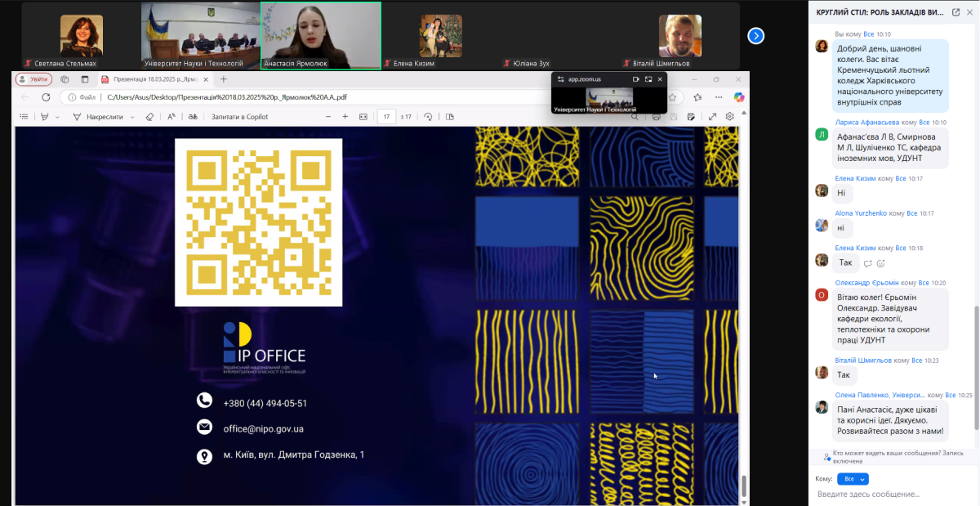This screenshot has height=506, width=980.
Task: Show next participants with the arrow button
Action: pos(756,35)
